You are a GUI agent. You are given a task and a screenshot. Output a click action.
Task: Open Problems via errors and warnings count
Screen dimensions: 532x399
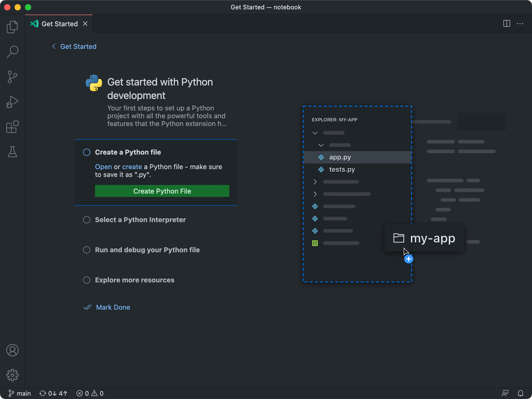[x=90, y=393]
